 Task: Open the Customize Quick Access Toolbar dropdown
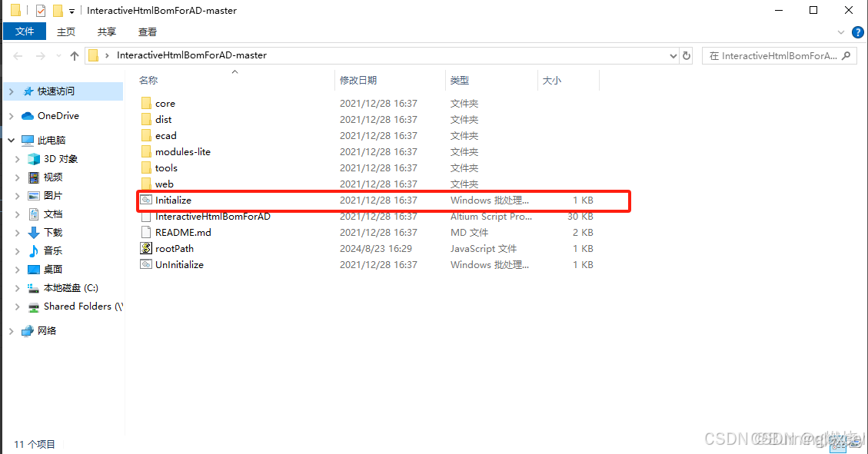coord(72,11)
